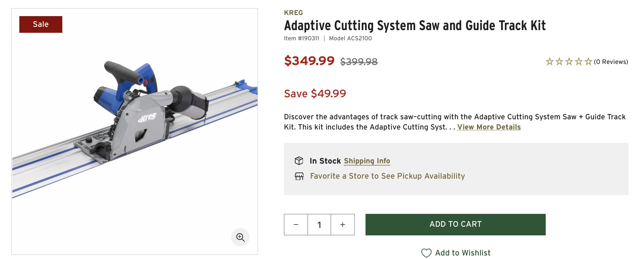The width and height of the screenshot is (644, 259).
Task: Click Add to Wishlist text
Action: point(463,253)
